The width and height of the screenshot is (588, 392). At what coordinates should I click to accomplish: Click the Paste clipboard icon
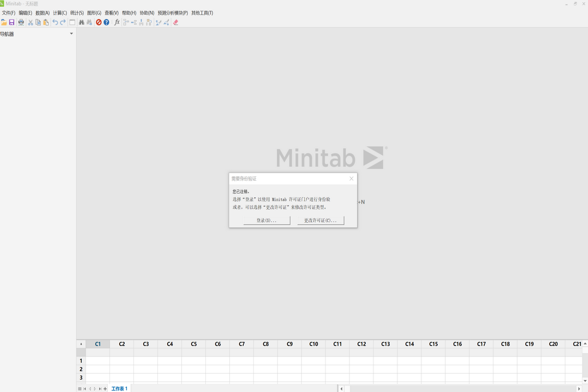[46, 22]
